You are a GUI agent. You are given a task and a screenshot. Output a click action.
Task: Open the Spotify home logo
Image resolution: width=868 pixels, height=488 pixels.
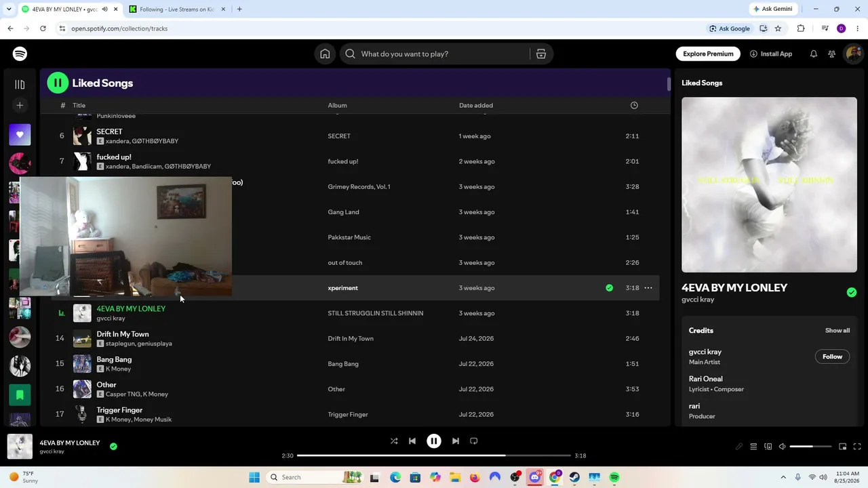[20, 54]
